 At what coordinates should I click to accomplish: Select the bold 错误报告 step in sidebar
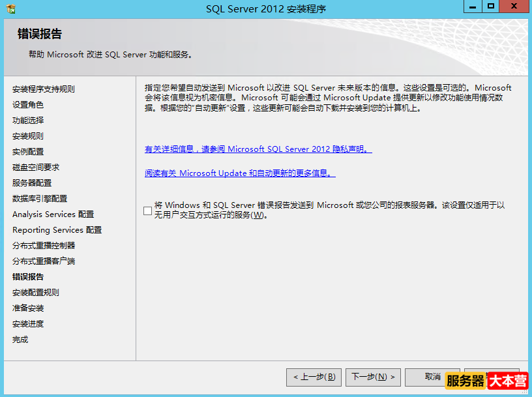[28, 277]
